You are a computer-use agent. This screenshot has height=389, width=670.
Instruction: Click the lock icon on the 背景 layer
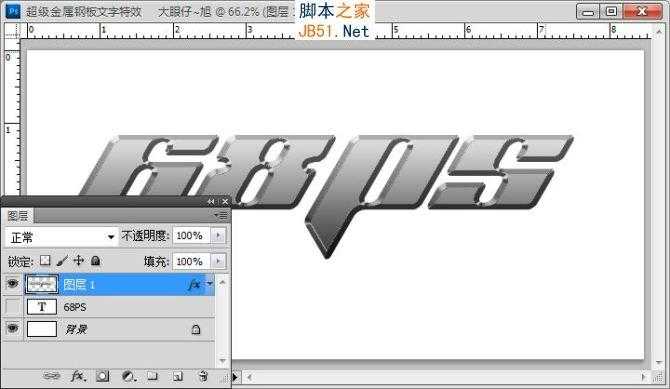point(196,329)
